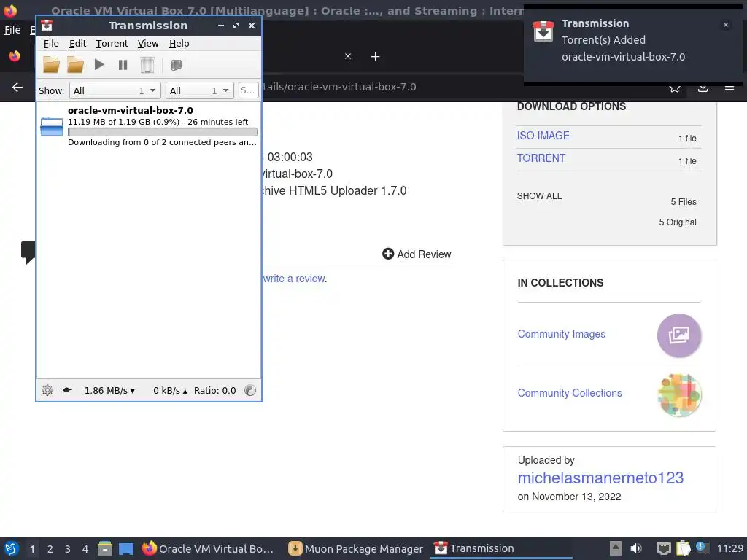The height and width of the screenshot is (560, 747).
Task: Open uploader michelasmanerneto123 profile
Action: (x=600, y=478)
